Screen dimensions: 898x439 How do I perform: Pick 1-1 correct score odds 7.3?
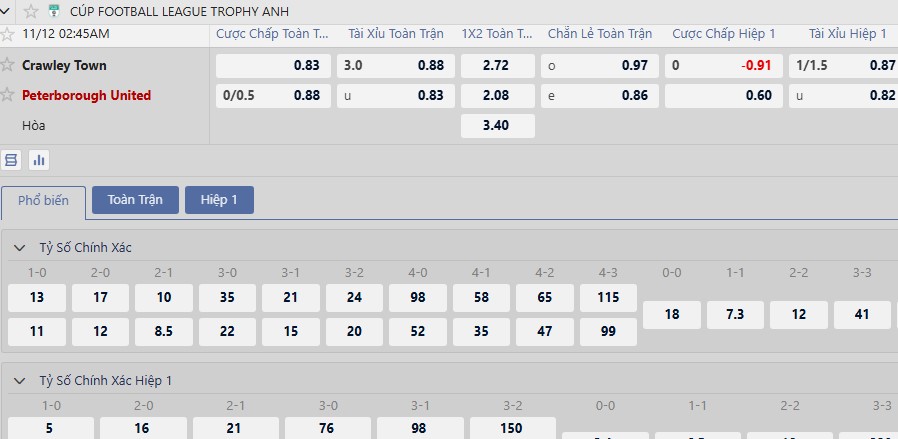point(735,314)
